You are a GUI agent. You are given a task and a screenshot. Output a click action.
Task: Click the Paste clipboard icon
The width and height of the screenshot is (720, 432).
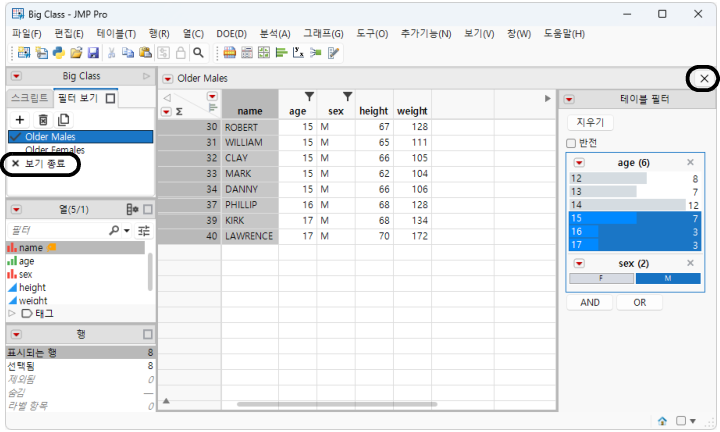tap(146, 53)
